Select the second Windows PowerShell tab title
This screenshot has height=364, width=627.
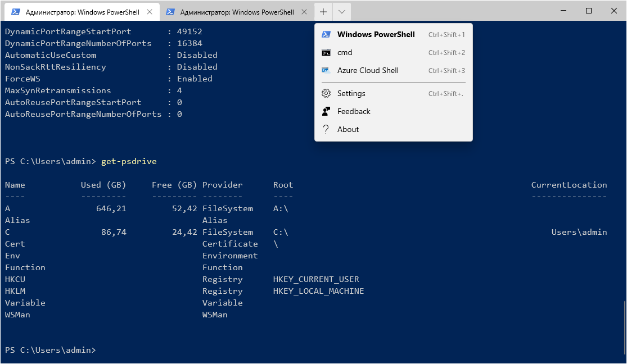coord(237,12)
